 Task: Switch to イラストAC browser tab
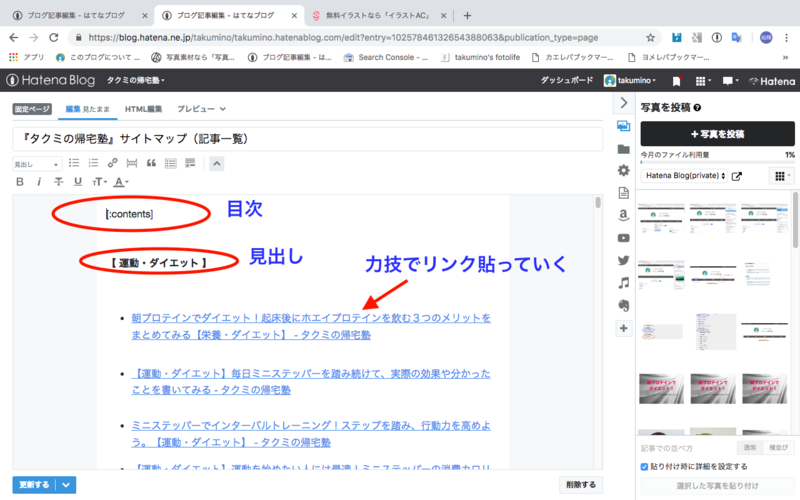pyautogui.click(x=378, y=15)
